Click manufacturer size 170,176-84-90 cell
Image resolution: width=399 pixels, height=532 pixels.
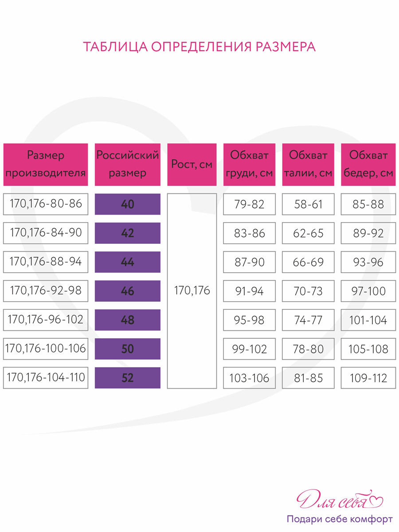pyautogui.click(x=46, y=233)
